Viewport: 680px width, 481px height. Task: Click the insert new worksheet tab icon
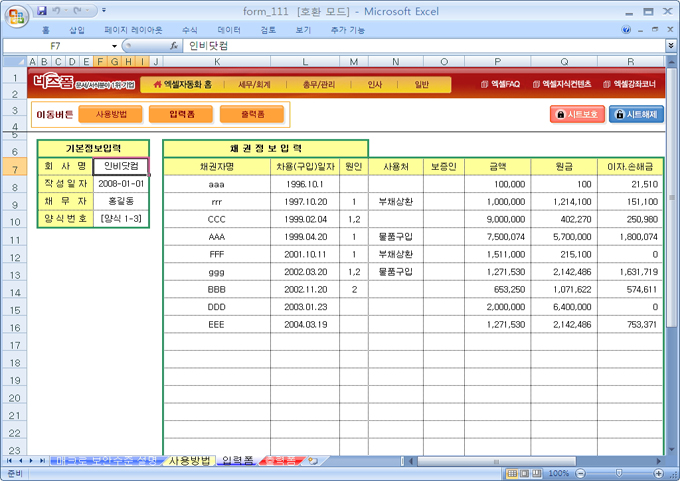pos(313,461)
